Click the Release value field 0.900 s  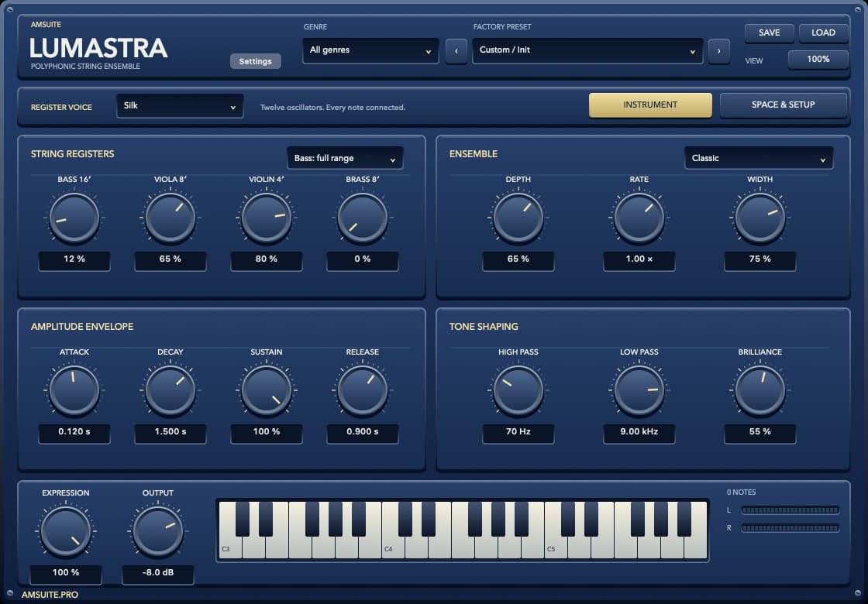click(x=363, y=433)
